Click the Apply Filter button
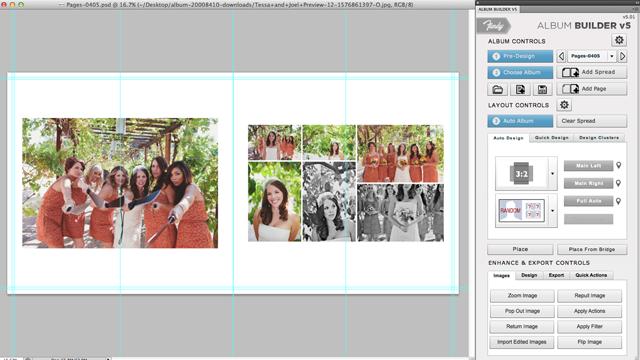Image resolution: width=640 pixels, height=360 pixels. tap(589, 327)
